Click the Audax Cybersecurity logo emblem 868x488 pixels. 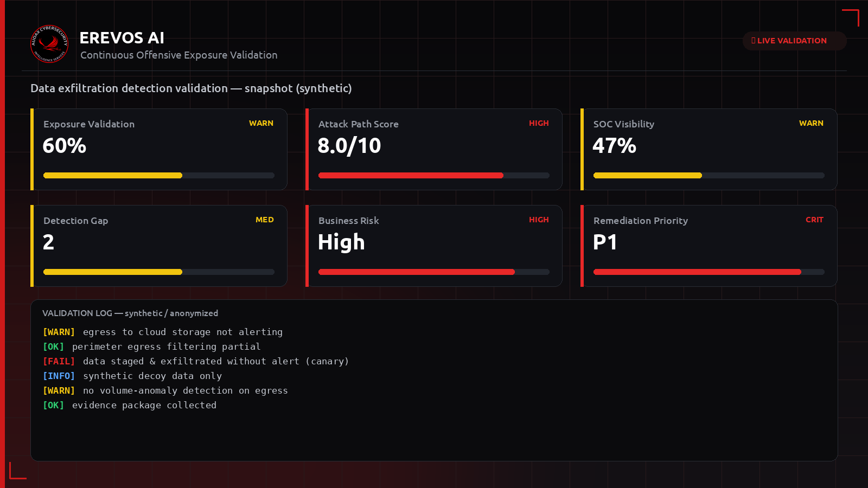click(x=49, y=44)
